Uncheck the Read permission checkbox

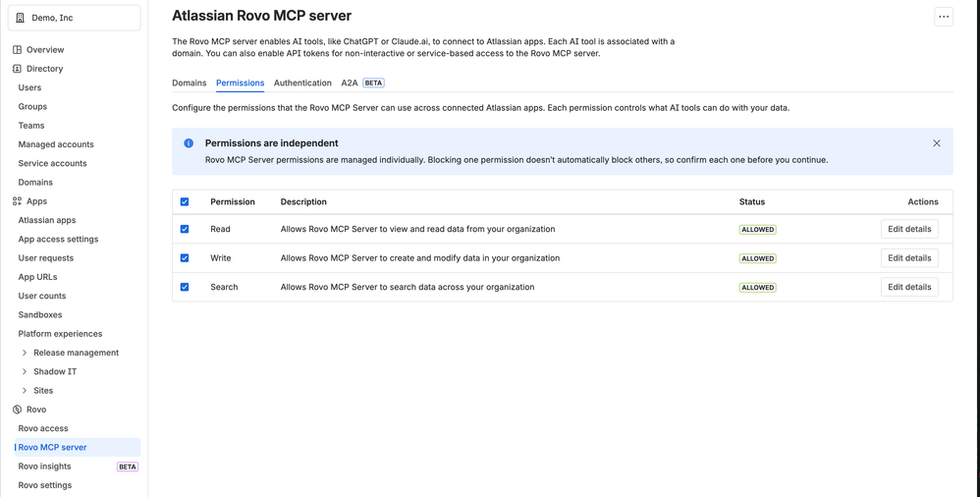click(x=185, y=230)
